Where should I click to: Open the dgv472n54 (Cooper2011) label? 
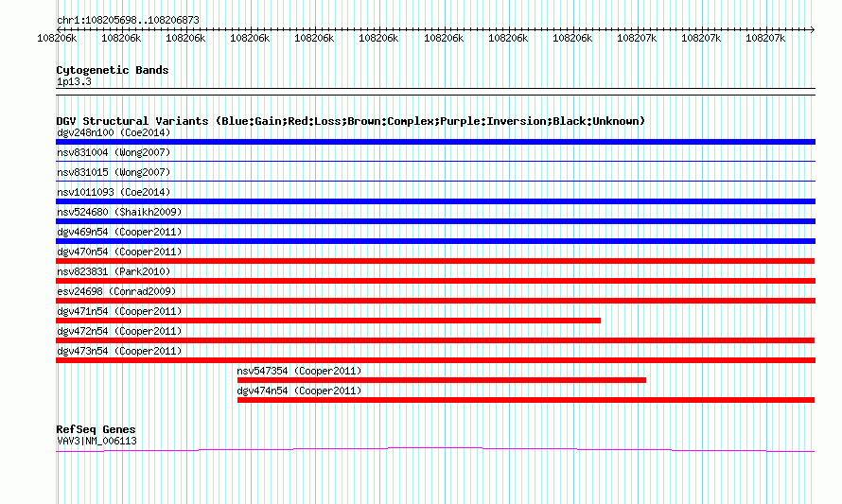[x=119, y=331]
